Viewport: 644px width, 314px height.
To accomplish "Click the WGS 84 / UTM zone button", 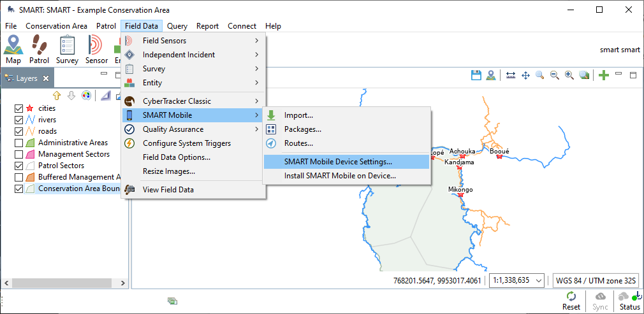I will [x=595, y=280].
